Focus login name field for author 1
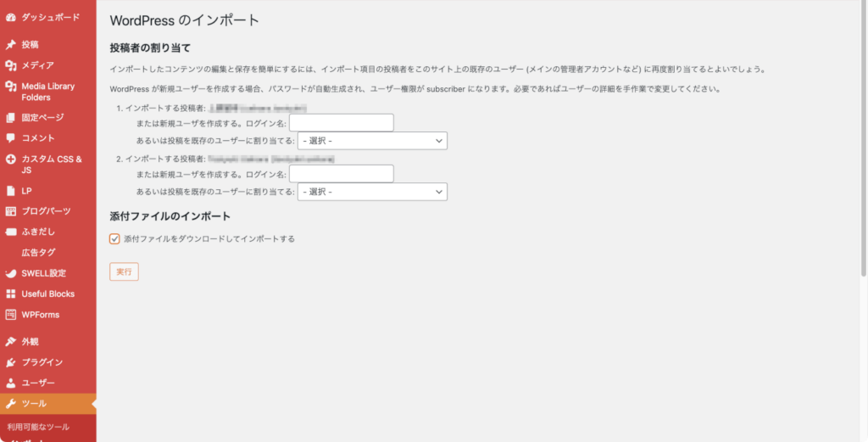The width and height of the screenshot is (868, 442). click(342, 123)
